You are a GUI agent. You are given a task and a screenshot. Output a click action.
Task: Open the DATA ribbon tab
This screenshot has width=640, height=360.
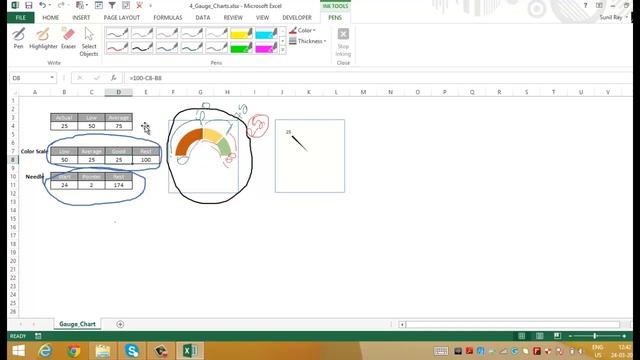click(203, 18)
